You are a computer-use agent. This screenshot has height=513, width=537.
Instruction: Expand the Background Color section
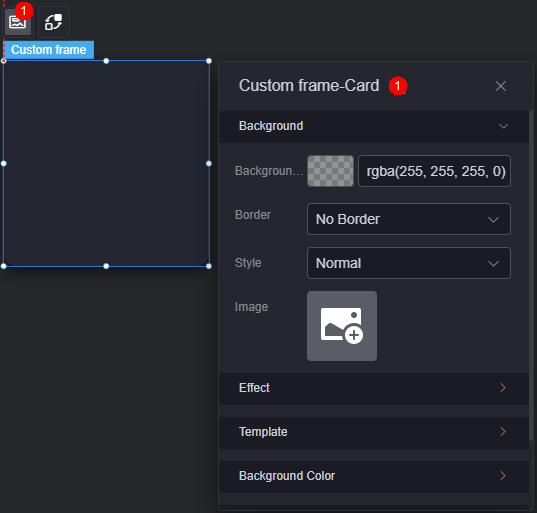click(374, 476)
